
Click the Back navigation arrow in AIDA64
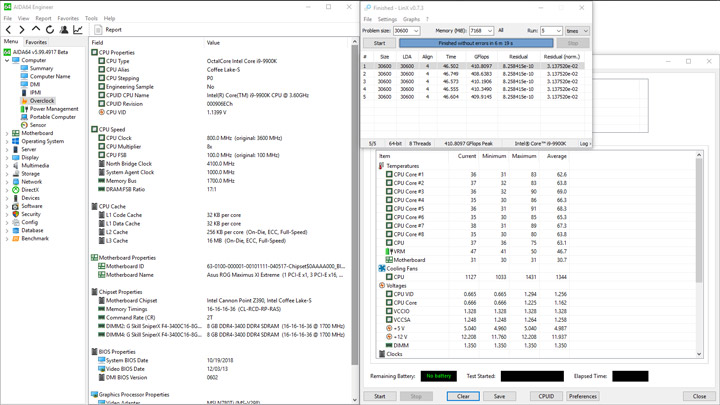coord(9,30)
